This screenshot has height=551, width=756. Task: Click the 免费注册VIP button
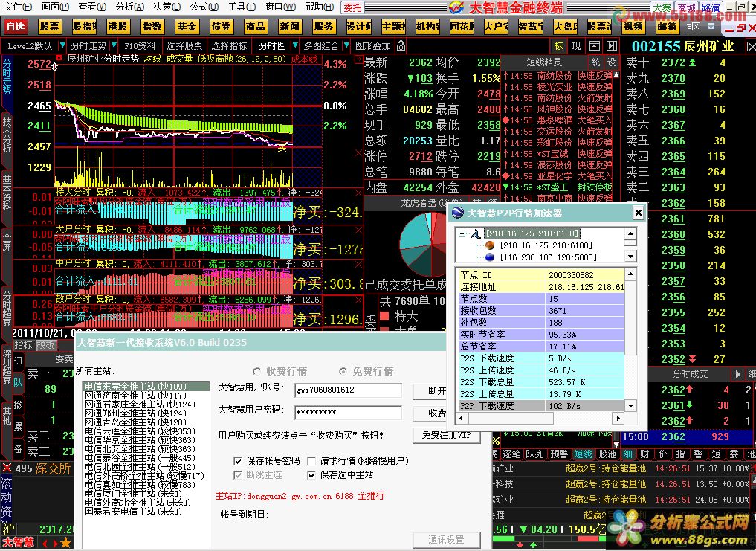pyautogui.click(x=447, y=435)
